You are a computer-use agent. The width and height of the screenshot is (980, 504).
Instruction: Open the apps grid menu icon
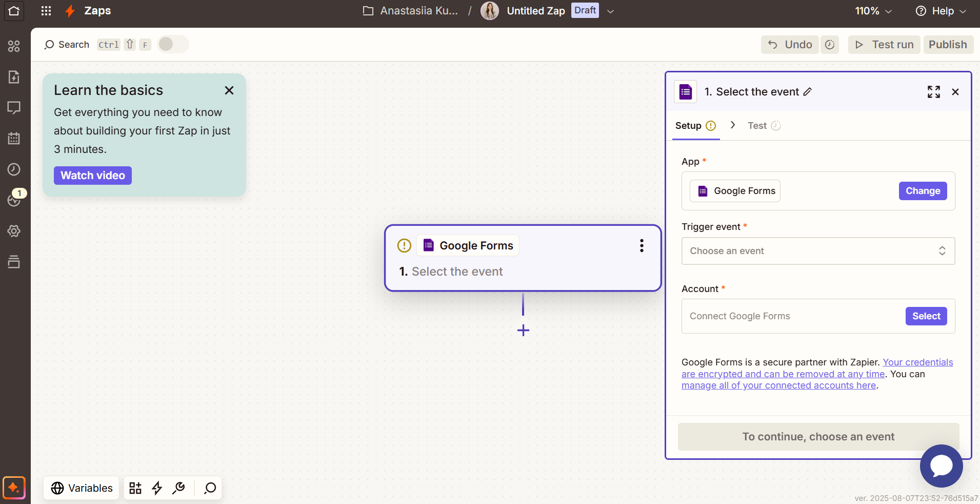(x=46, y=11)
